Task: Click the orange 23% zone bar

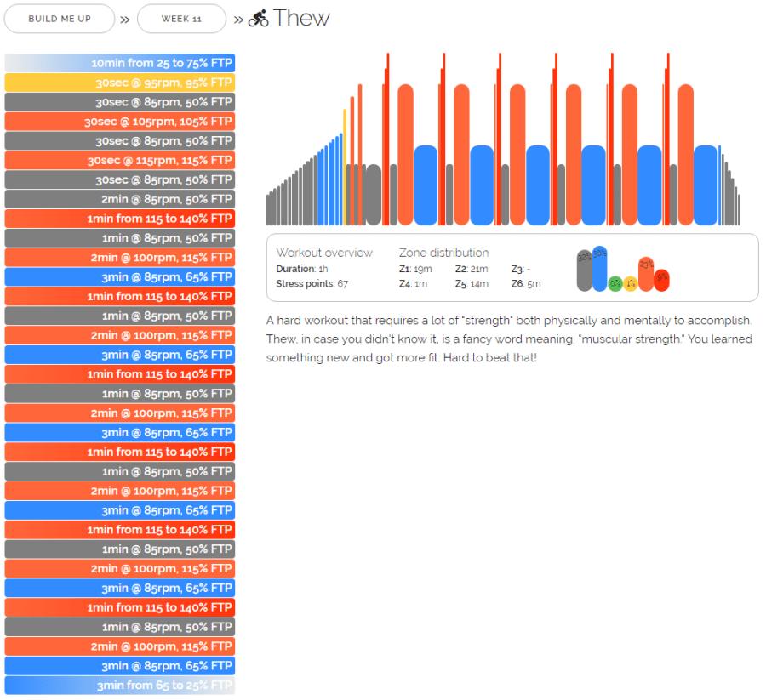Action: (646, 275)
